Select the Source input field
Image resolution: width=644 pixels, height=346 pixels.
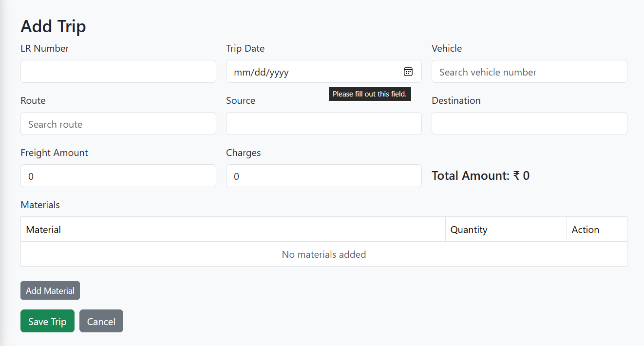pyautogui.click(x=324, y=124)
